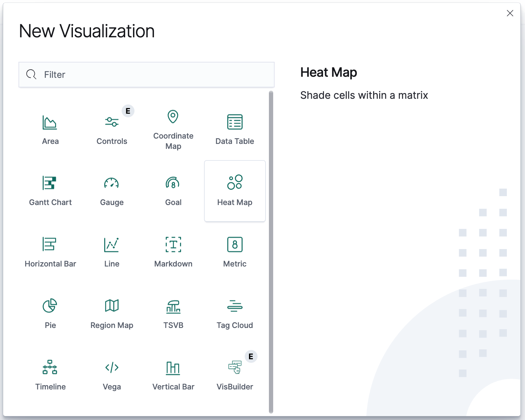Select the Gantt Chart icon
Viewport: 525px width, 420px height.
click(50, 183)
